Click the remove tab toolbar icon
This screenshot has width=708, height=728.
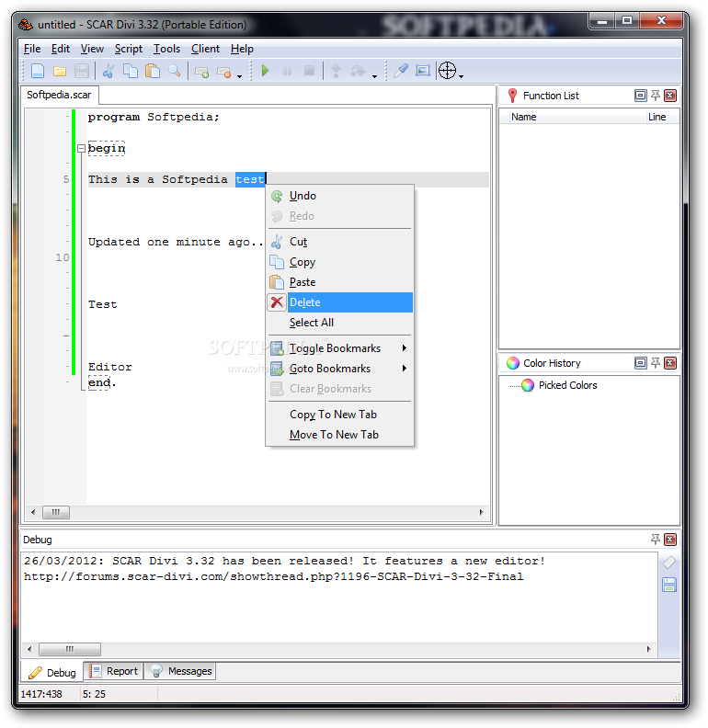tap(224, 72)
